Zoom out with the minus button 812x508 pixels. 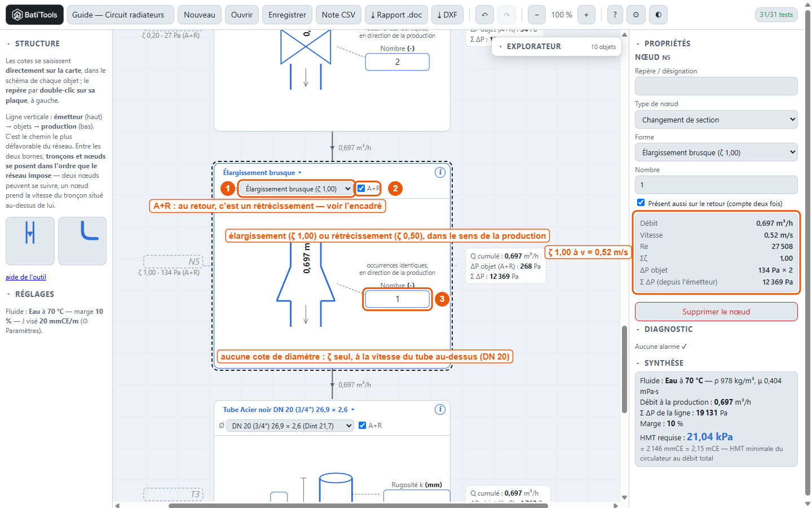tap(536, 15)
